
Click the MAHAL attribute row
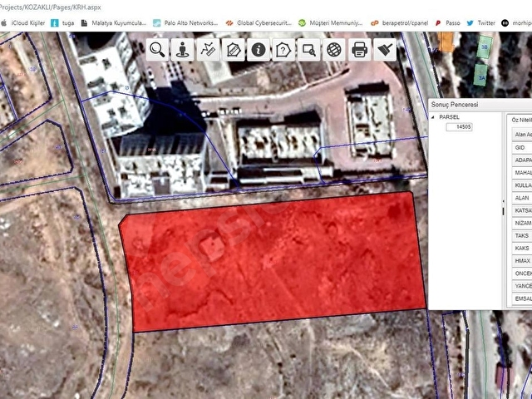coord(522,172)
